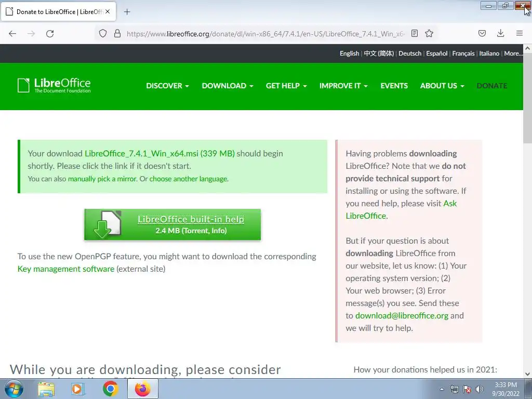Open Google Chrome from the taskbar
The image size is (532, 399).
click(110, 389)
